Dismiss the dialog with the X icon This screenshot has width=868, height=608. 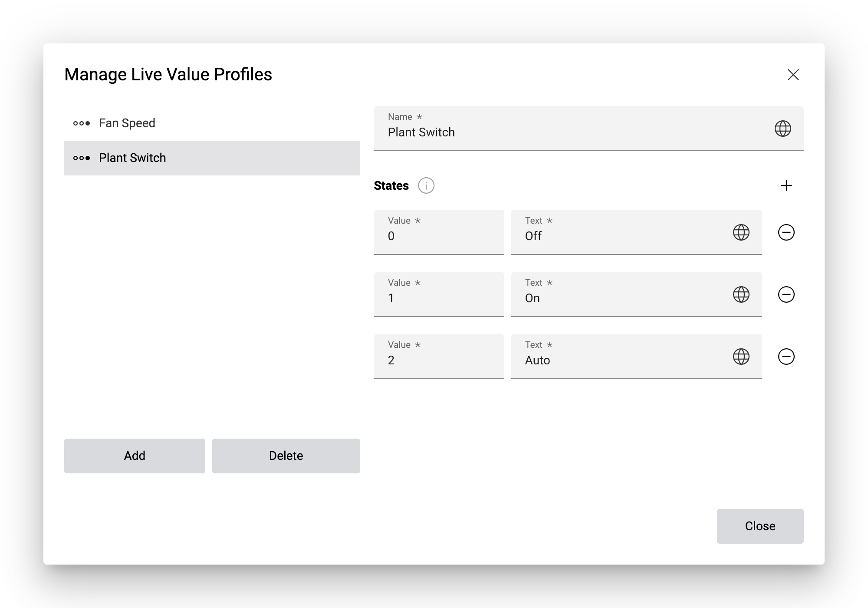point(794,75)
